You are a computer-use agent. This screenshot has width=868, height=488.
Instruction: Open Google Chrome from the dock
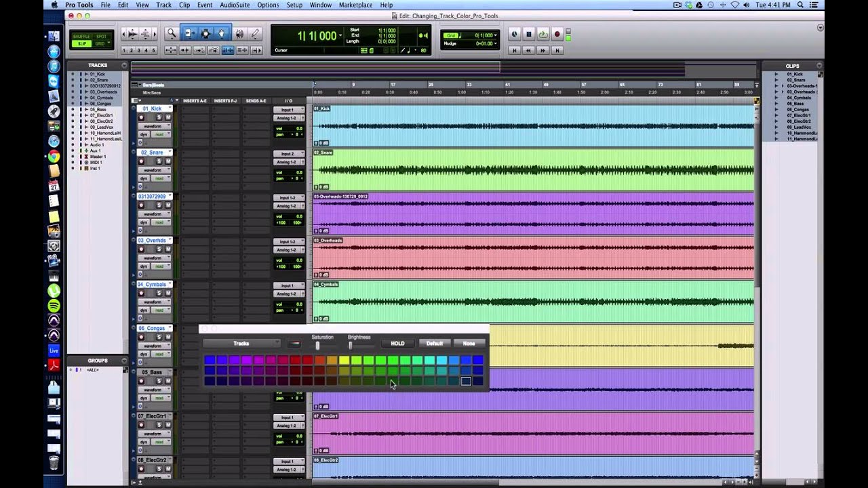click(x=54, y=157)
